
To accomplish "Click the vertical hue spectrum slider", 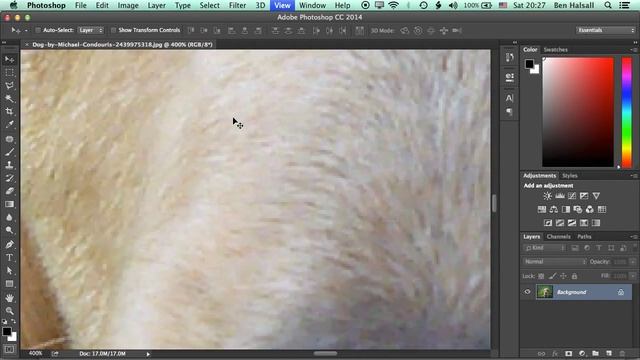I will [x=627, y=112].
